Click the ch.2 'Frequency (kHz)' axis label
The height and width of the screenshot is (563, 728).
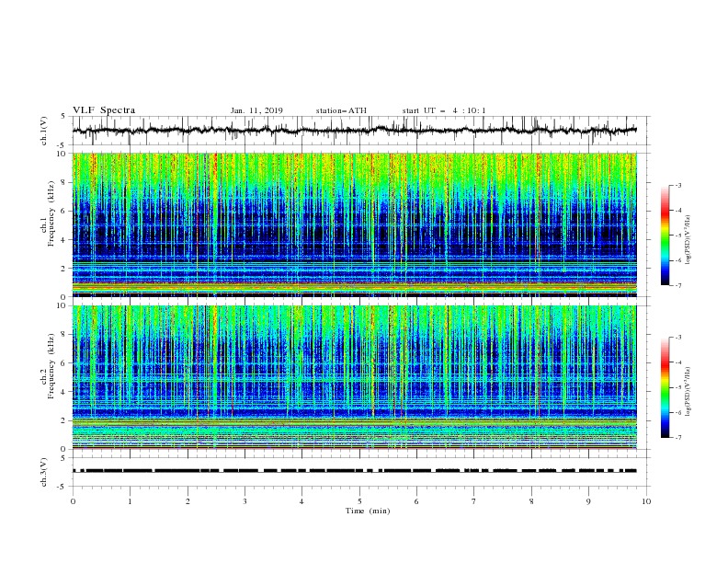(x=51, y=366)
